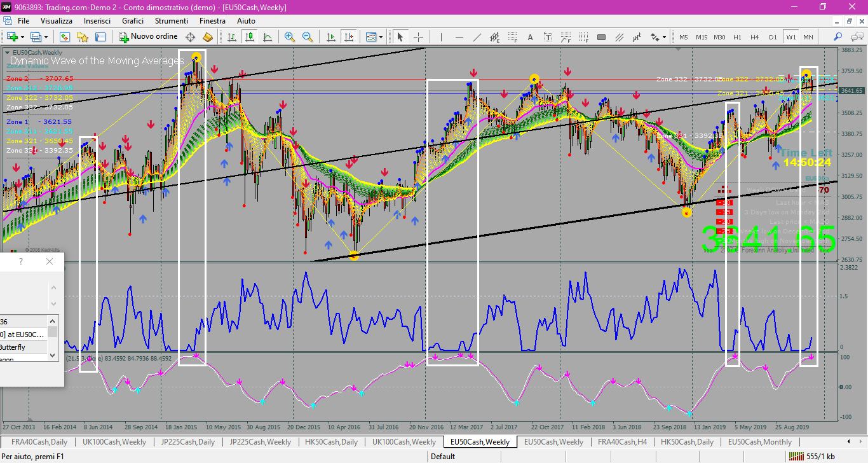Click the crosshair target icon beside Nuovo ordine
868x463 pixels.
click(x=190, y=37)
